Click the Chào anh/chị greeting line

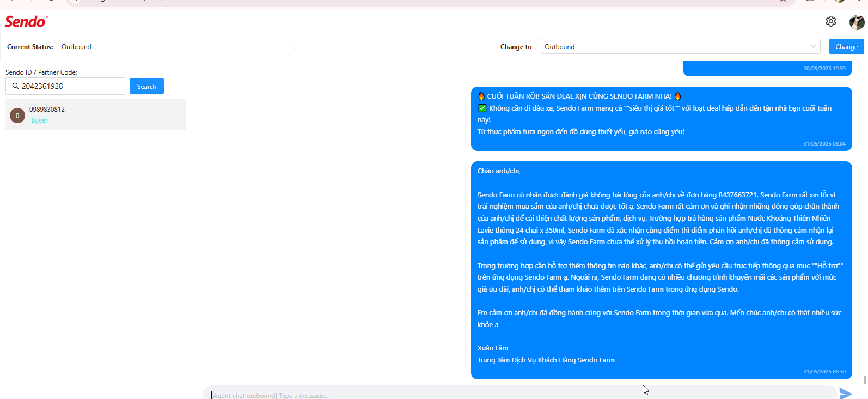pyautogui.click(x=499, y=171)
